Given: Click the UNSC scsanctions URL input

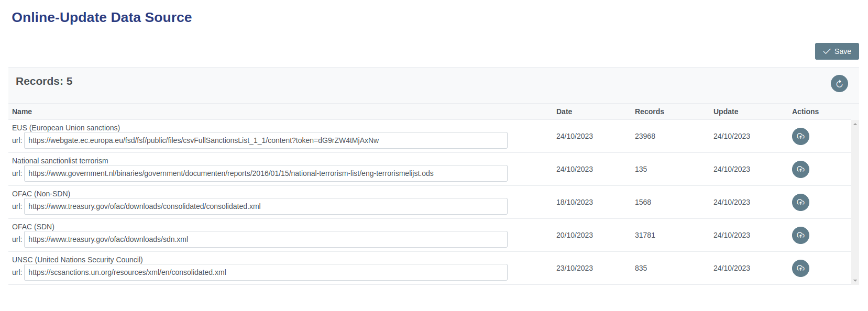Looking at the screenshot, I should [x=266, y=272].
